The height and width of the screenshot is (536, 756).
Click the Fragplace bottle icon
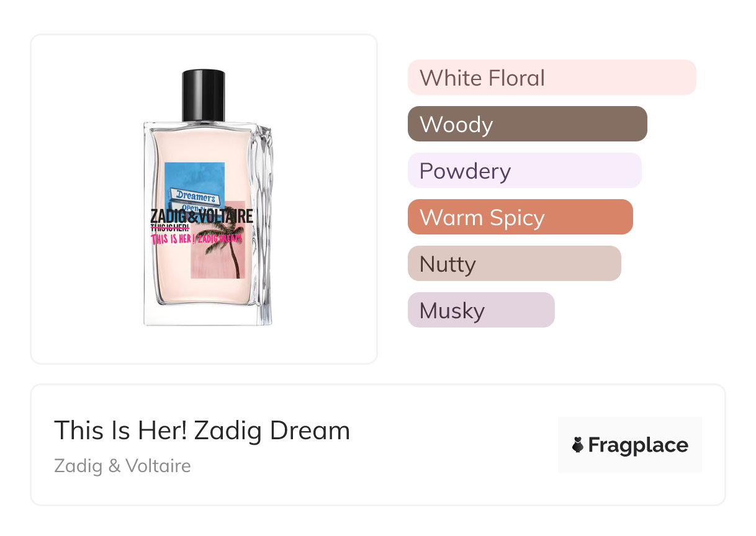pyautogui.click(x=578, y=445)
